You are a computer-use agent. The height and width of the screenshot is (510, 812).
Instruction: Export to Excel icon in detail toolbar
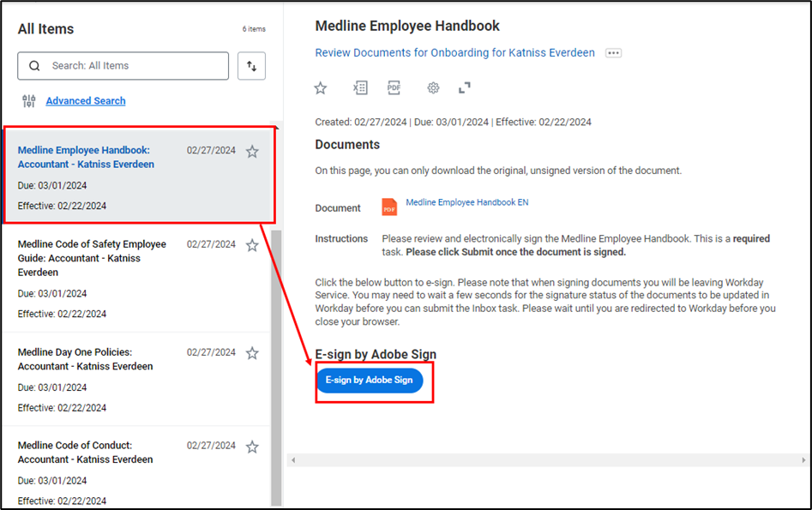pyautogui.click(x=360, y=87)
